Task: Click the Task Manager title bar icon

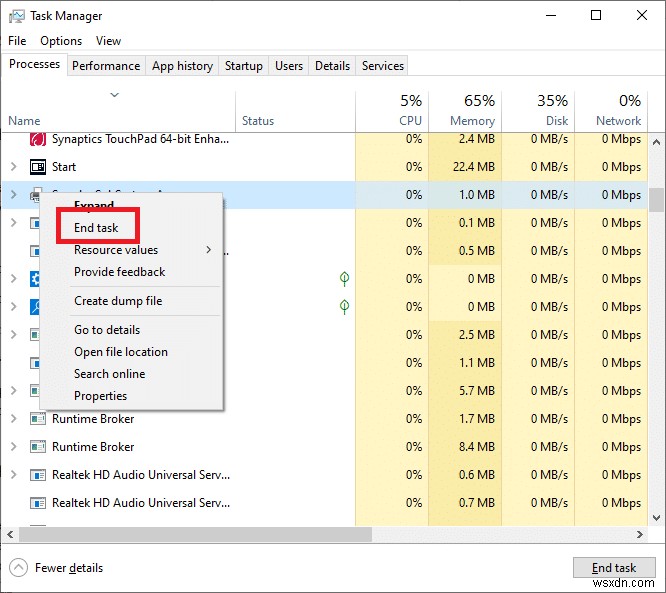Action: tap(15, 16)
